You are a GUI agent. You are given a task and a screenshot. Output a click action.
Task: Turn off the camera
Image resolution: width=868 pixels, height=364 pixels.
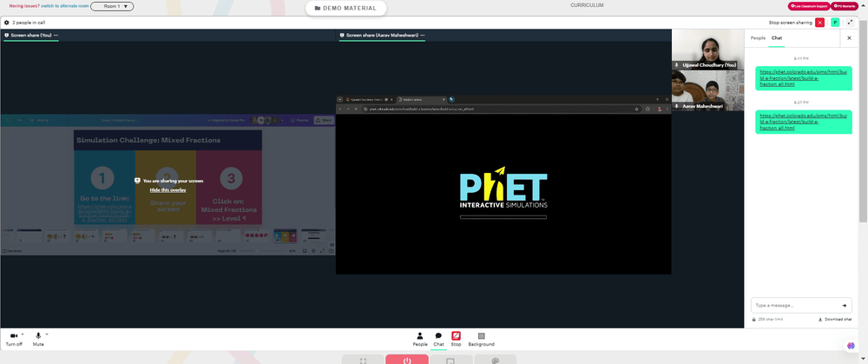(14, 339)
